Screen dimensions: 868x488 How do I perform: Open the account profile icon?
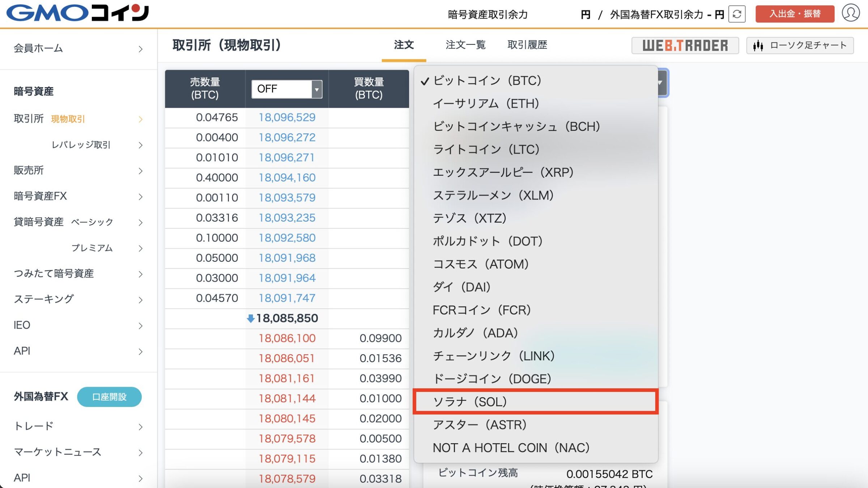coord(851,14)
